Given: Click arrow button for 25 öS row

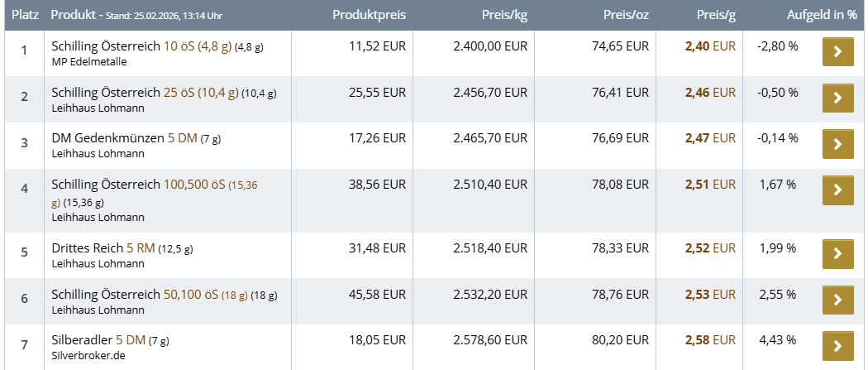Looking at the screenshot, I should (x=837, y=98).
